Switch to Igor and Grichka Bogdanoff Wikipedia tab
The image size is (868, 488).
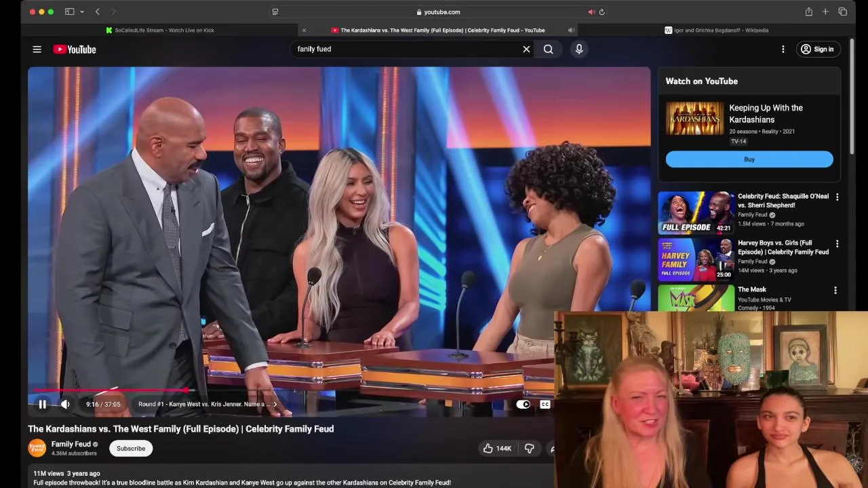(x=716, y=30)
